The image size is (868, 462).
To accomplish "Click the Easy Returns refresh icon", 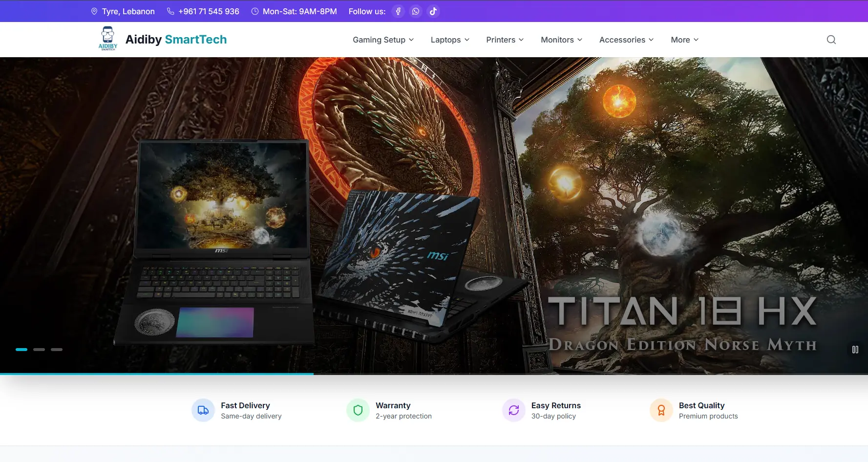I will 514,410.
